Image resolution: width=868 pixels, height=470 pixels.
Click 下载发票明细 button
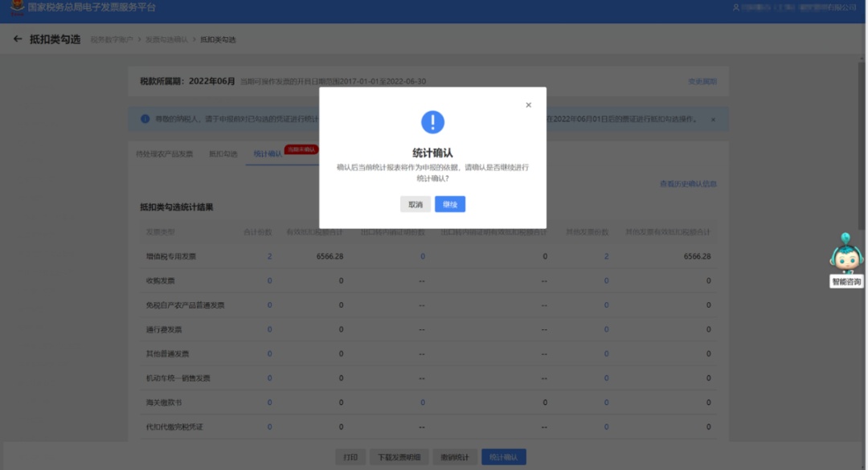[x=399, y=457]
